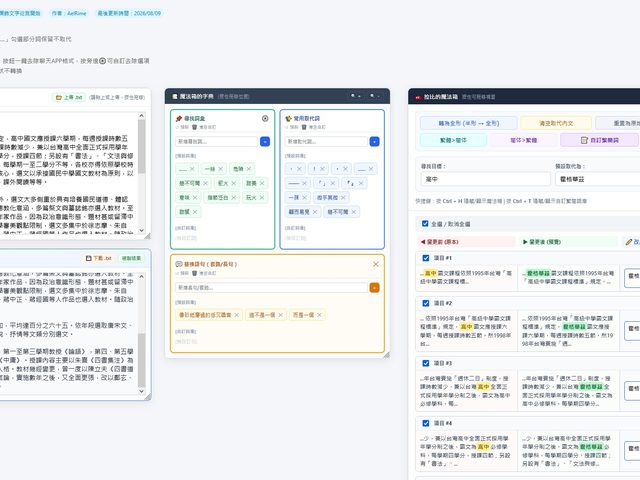This screenshot has width=640, height=480.
Task: Click the green copy result button
Action: pos(131,258)
